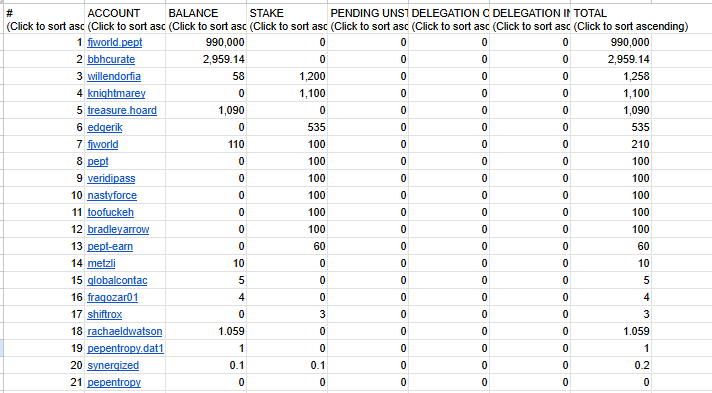The height and width of the screenshot is (393, 712).
Task: Follow the willendorfia account link
Action: click(x=114, y=76)
